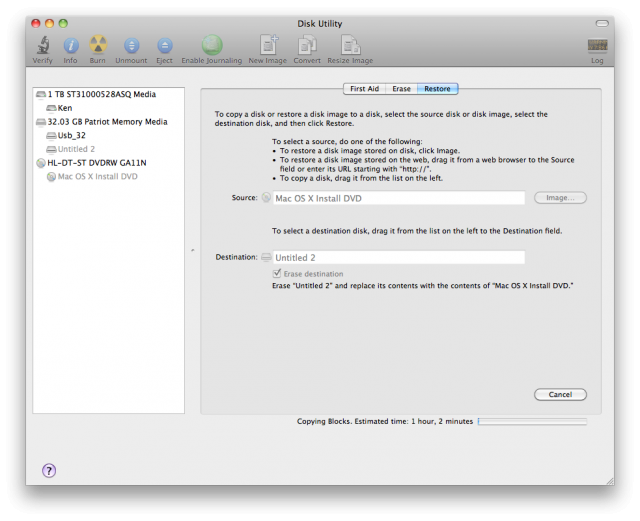
Task: Click the green zoom window button
Action: [63, 23]
